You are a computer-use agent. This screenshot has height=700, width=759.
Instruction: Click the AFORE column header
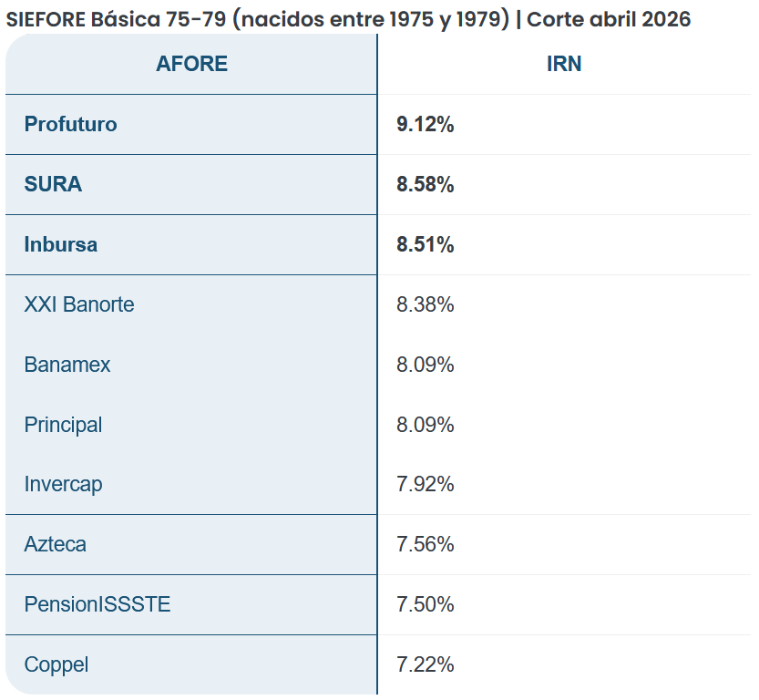coord(191,64)
